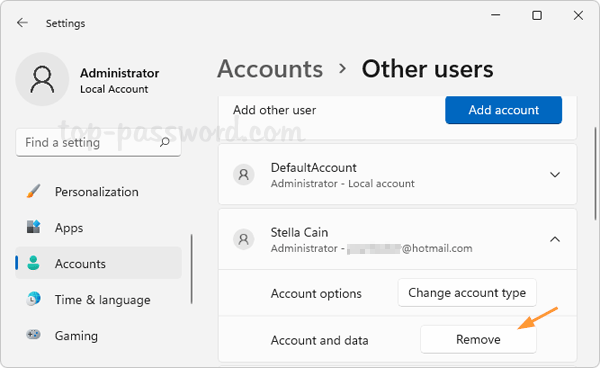600x368 pixels.
Task: Click DefaultAccount user avatar icon
Action: pyautogui.click(x=244, y=175)
